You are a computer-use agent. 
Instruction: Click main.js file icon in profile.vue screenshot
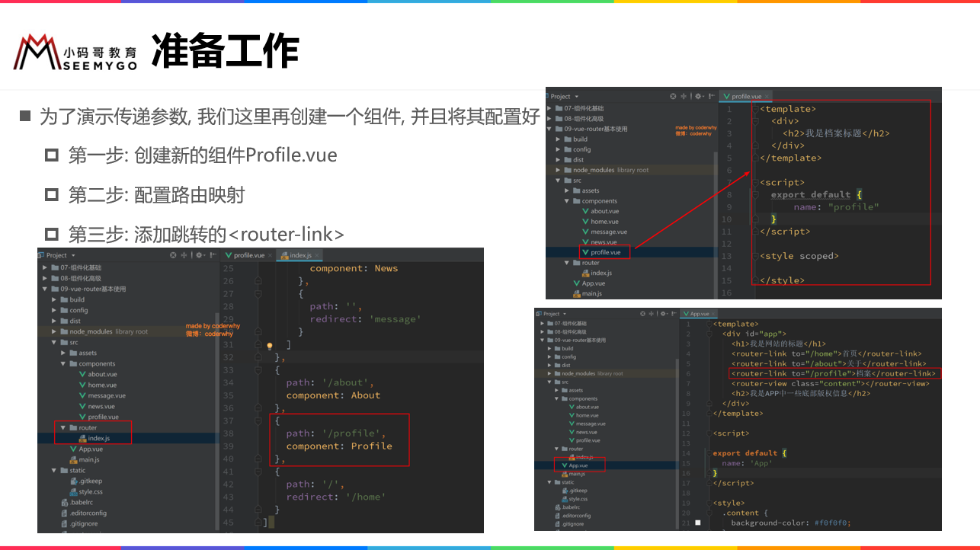point(577,293)
